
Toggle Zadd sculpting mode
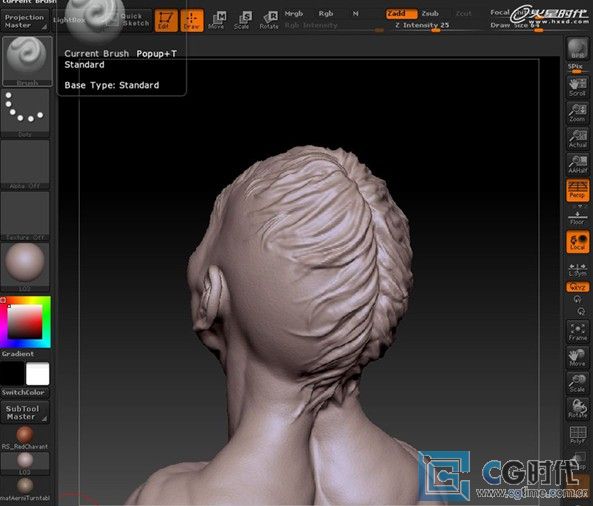tap(402, 14)
